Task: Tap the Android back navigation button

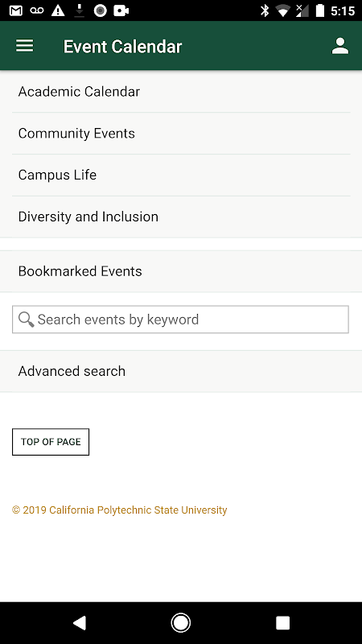Action: tap(79, 623)
